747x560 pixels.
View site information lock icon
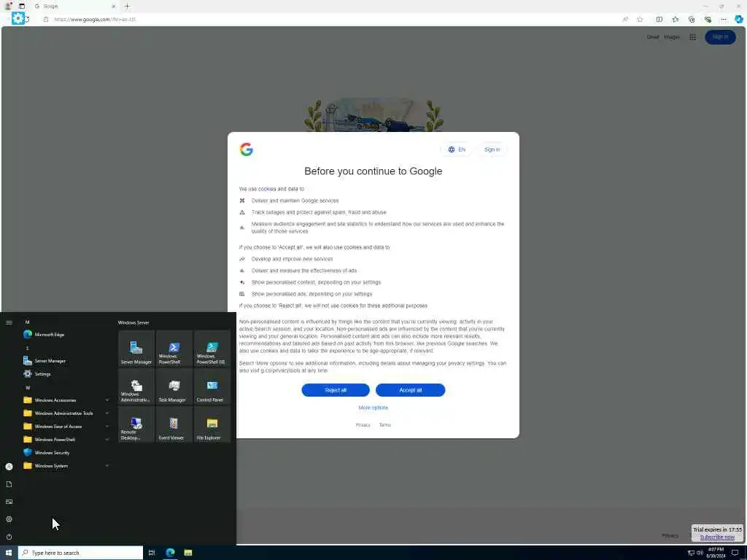pos(46,20)
